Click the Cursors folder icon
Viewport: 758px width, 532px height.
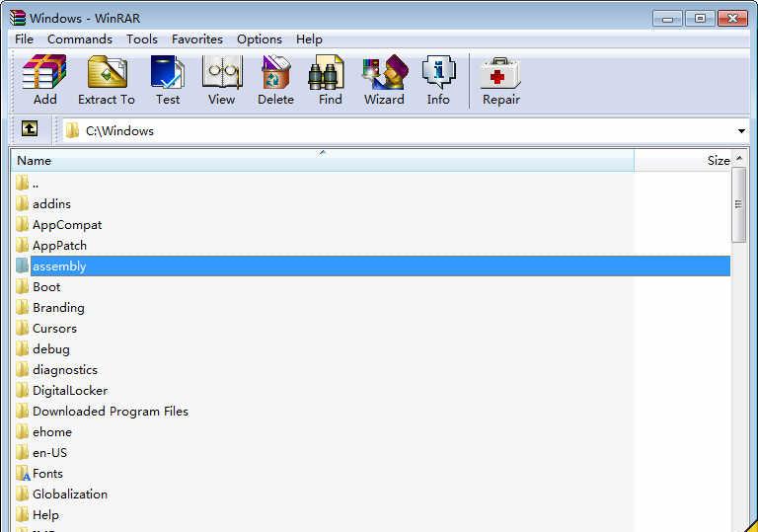tap(23, 328)
